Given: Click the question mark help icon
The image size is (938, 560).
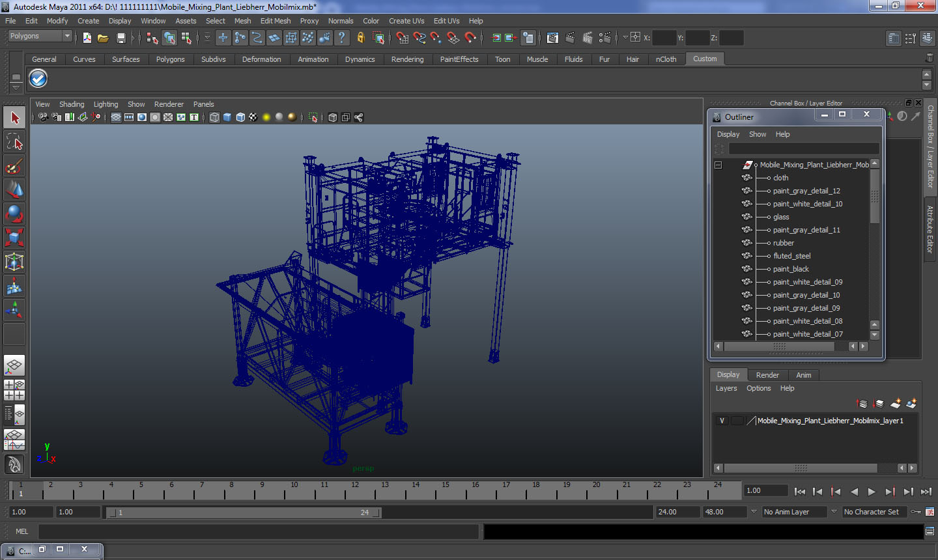Looking at the screenshot, I should [341, 38].
